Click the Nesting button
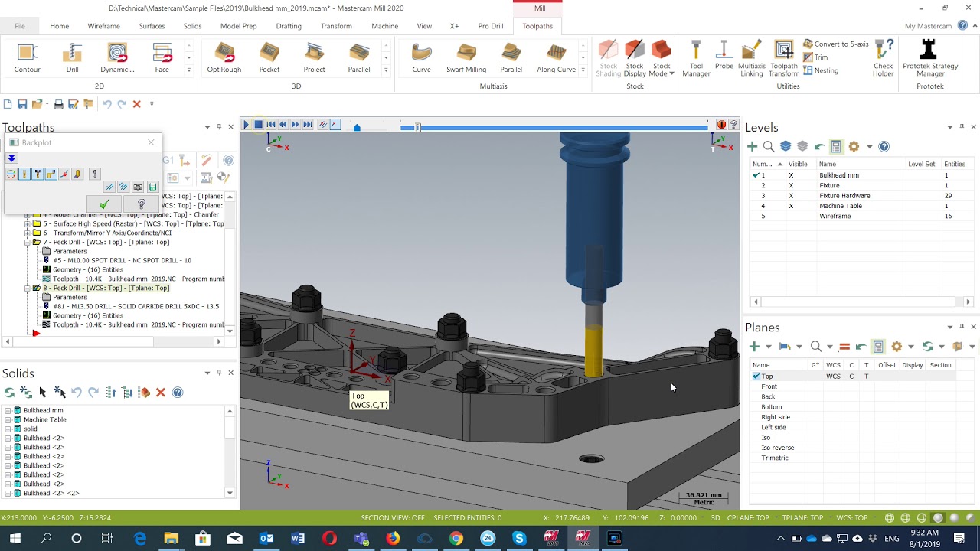Viewport: 980px width, 551px height. pos(821,70)
